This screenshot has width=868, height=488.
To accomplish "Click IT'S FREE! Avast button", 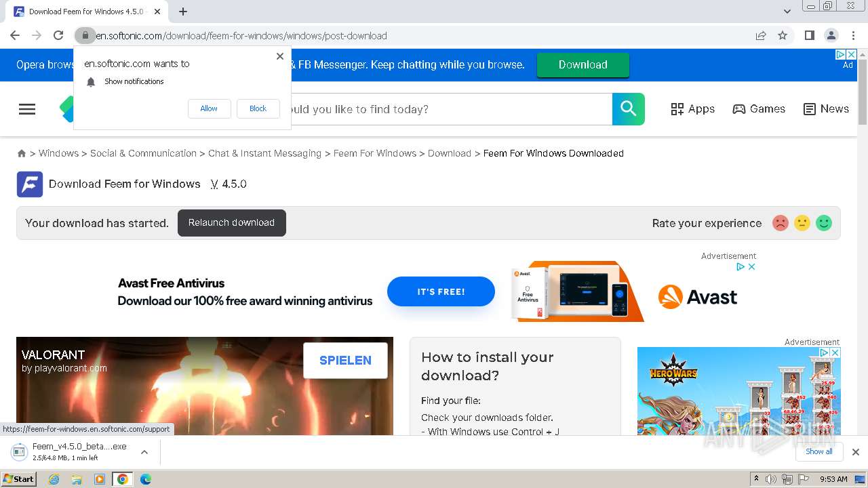I will (x=441, y=291).
